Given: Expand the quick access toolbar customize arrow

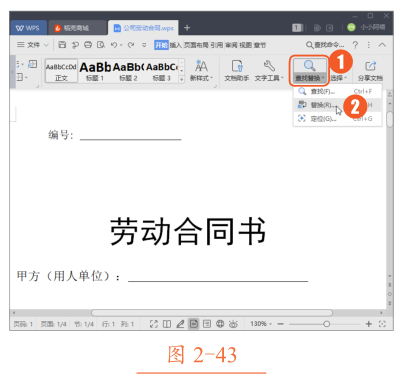Looking at the screenshot, I should pos(144,45).
